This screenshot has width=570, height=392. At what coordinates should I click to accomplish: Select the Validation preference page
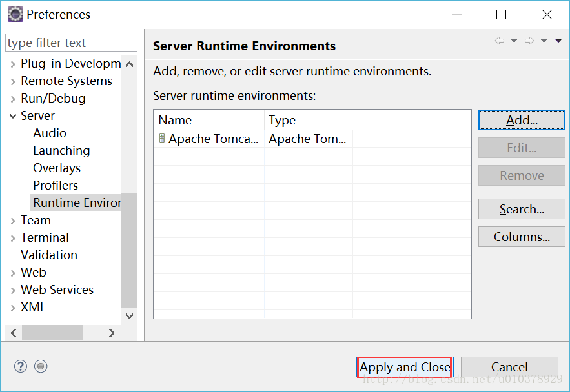(49, 255)
